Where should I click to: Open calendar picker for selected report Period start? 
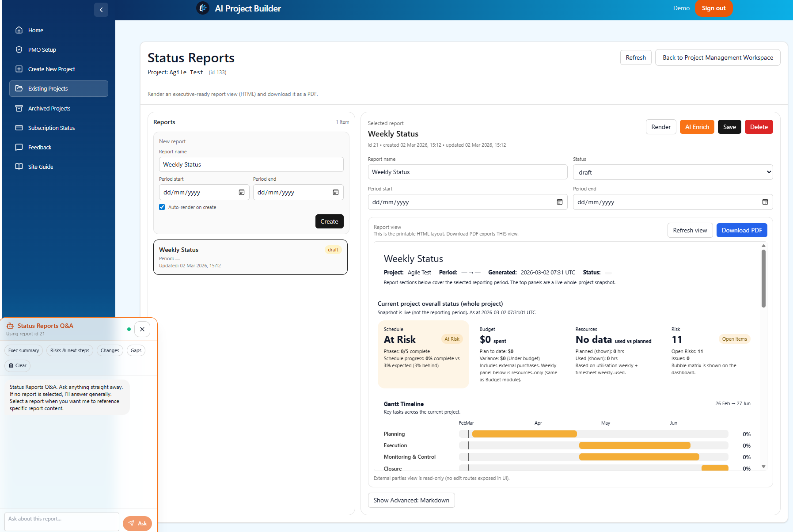point(560,202)
